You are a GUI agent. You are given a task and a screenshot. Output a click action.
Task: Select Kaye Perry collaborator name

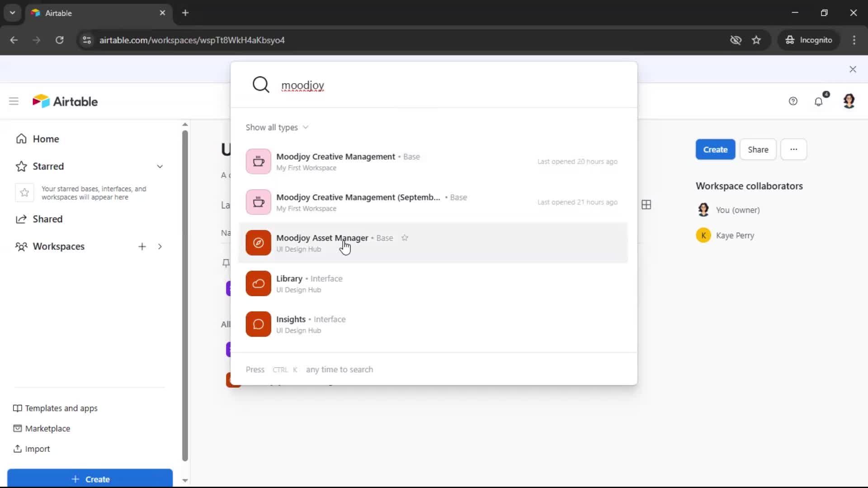pyautogui.click(x=735, y=235)
